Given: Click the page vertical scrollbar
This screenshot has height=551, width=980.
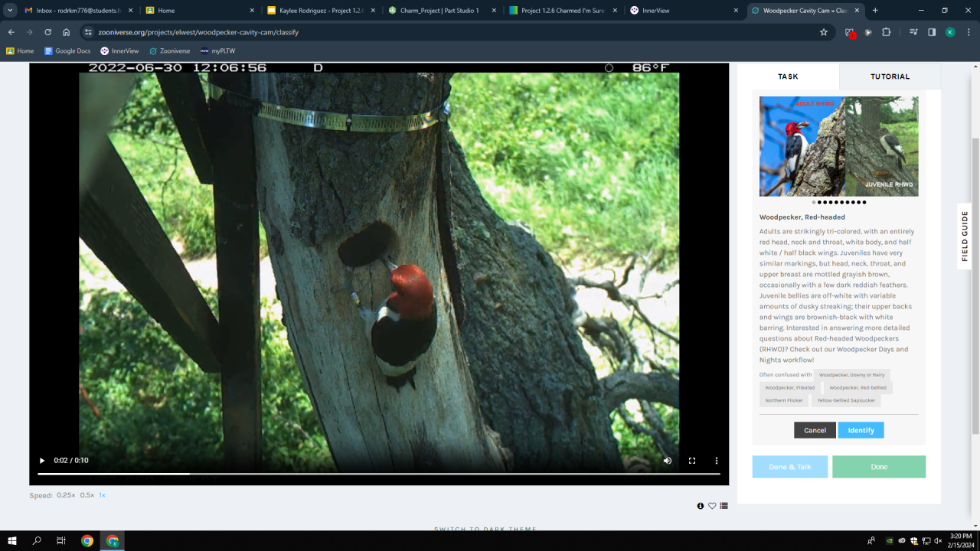Looking at the screenshot, I should tap(975, 285).
